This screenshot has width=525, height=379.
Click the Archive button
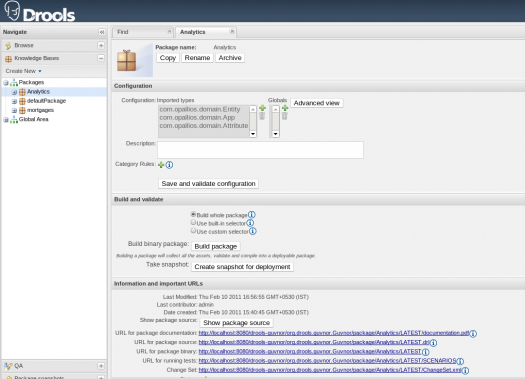click(230, 58)
